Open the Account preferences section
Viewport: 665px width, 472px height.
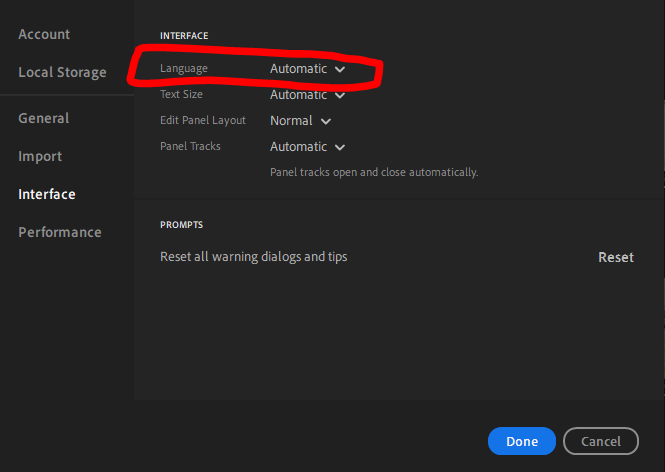44,34
